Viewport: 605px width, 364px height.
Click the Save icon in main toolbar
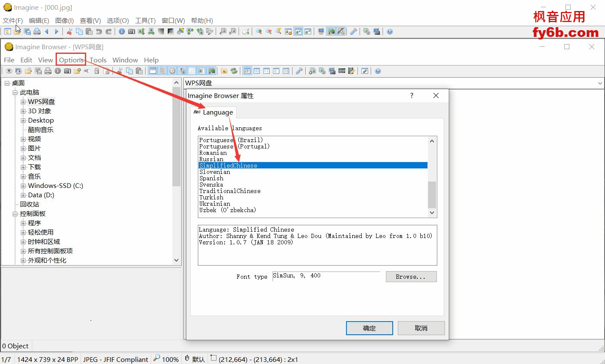click(x=27, y=31)
